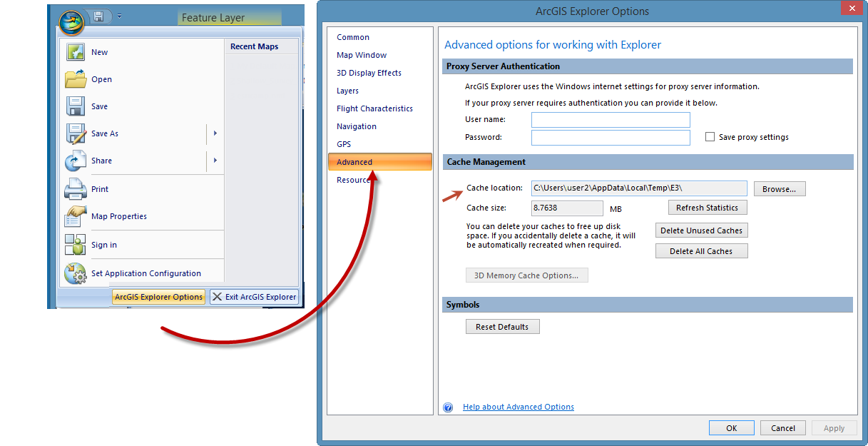868x446 pixels.
Task: Enable Save proxy settings checkbox
Action: (710, 137)
